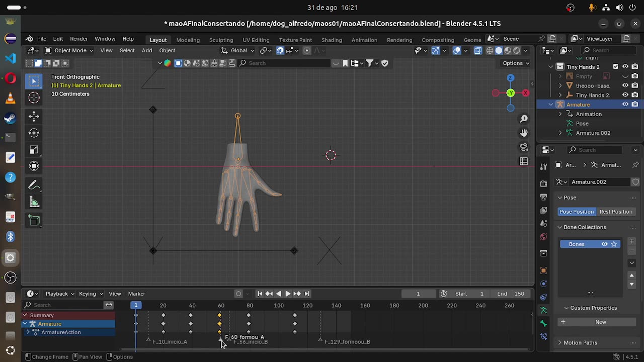
Task: Open the Render menu
Action: pos(79,39)
